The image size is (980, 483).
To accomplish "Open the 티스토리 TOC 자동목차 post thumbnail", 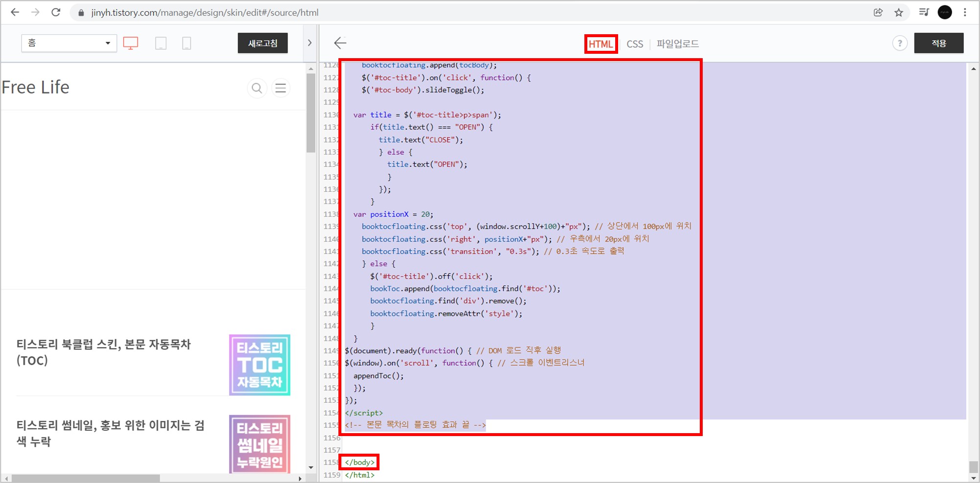I will (259, 365).
